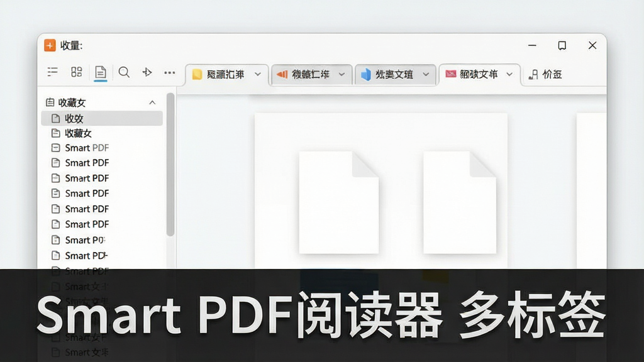The width and height of the screenshot is (644, 362).
Task: Maximize the reader window
Action: pos(562,45)
